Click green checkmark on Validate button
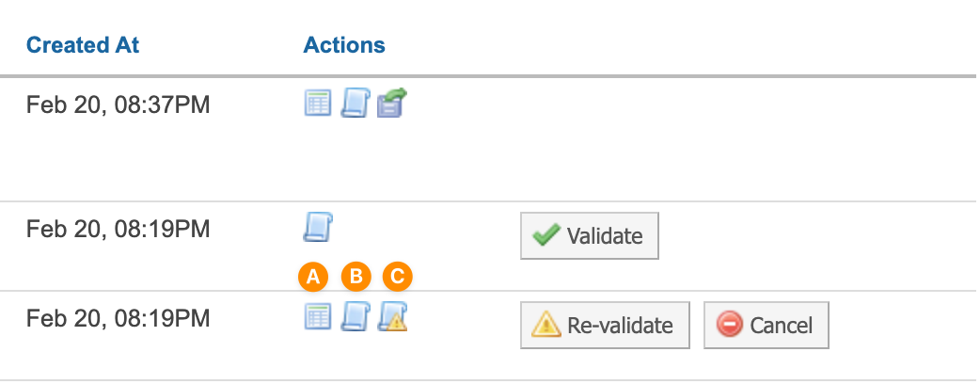The height and width of the screenshot is (384, 980). (546, 235)
